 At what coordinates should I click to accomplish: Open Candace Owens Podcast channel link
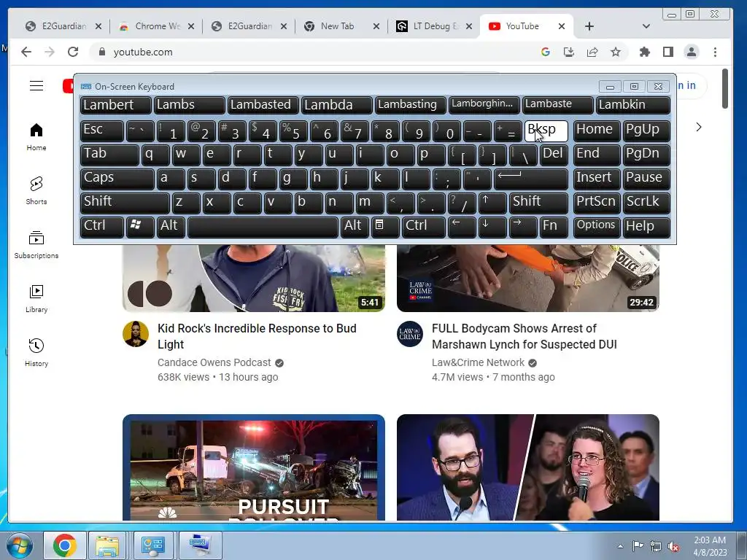click(214, 362)
